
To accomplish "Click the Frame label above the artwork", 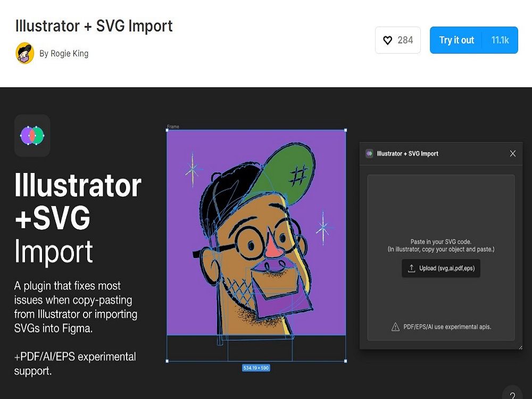I will pyautogui.click(x=173, y=127).
